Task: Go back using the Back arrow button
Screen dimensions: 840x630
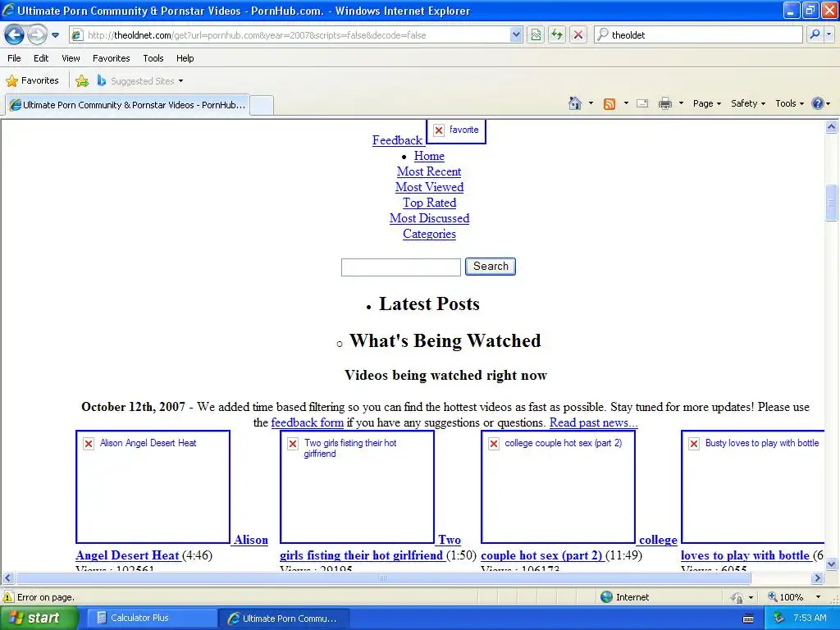Action: (15, 34)
